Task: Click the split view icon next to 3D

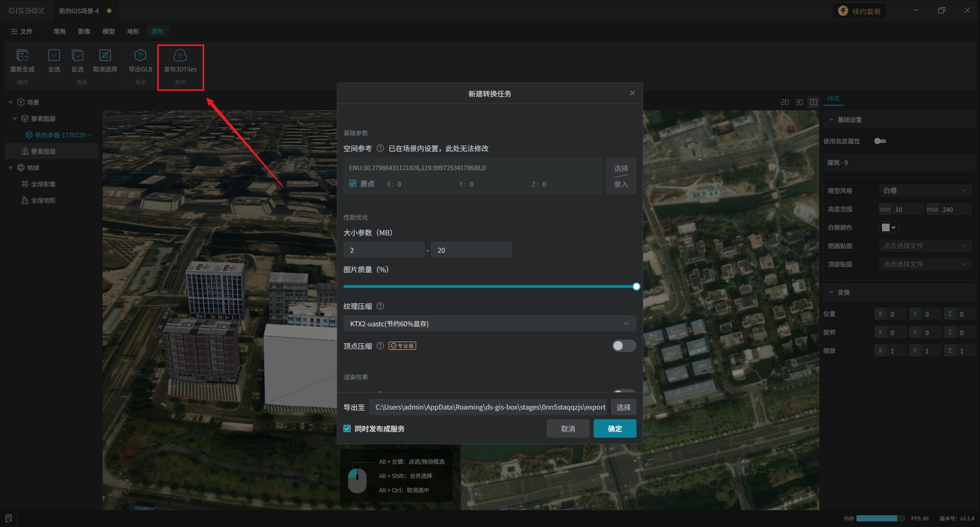Action: click(x=814, y=102)
